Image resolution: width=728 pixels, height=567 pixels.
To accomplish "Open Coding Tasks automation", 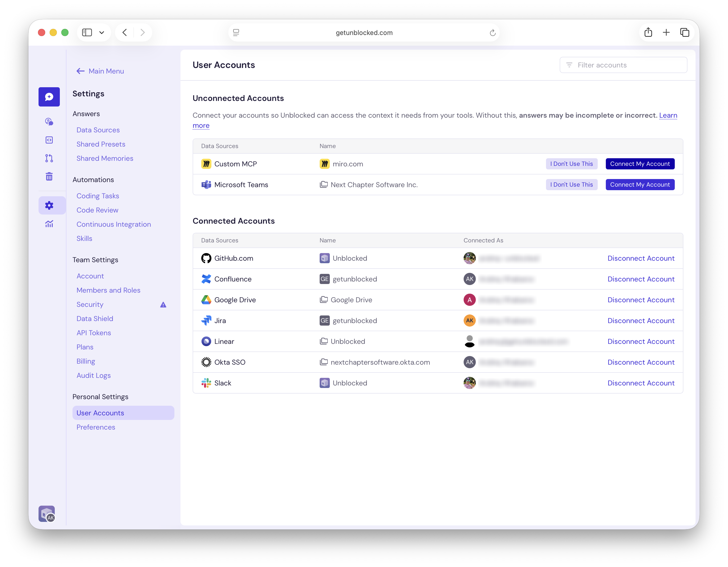I will click(x=98, y=196).
